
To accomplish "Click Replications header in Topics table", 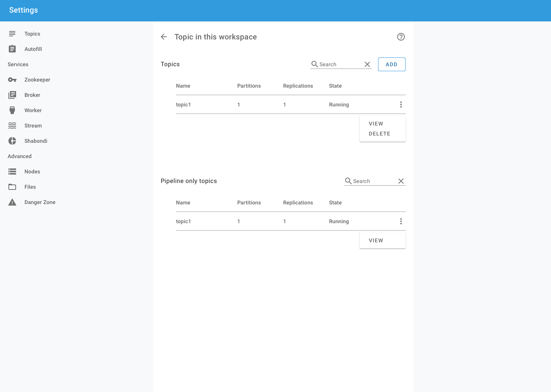I will coord(298,86).
